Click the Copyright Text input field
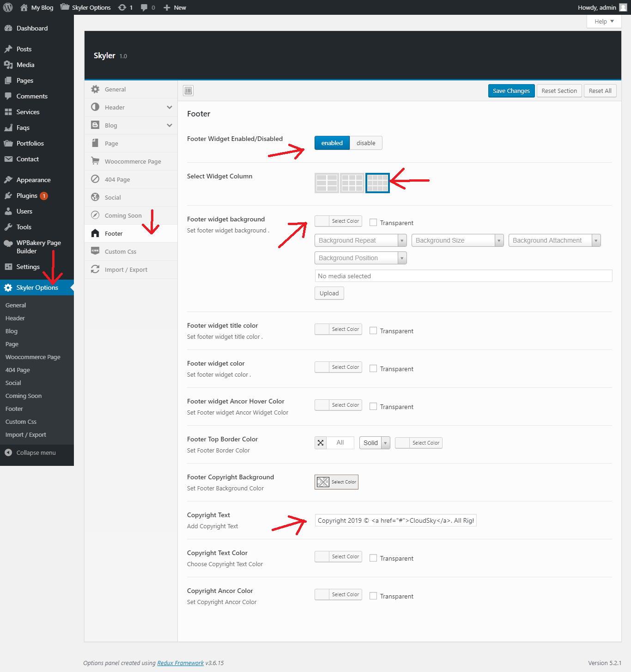The width and height of the screenshot is (631, 672). click(395, 520)
